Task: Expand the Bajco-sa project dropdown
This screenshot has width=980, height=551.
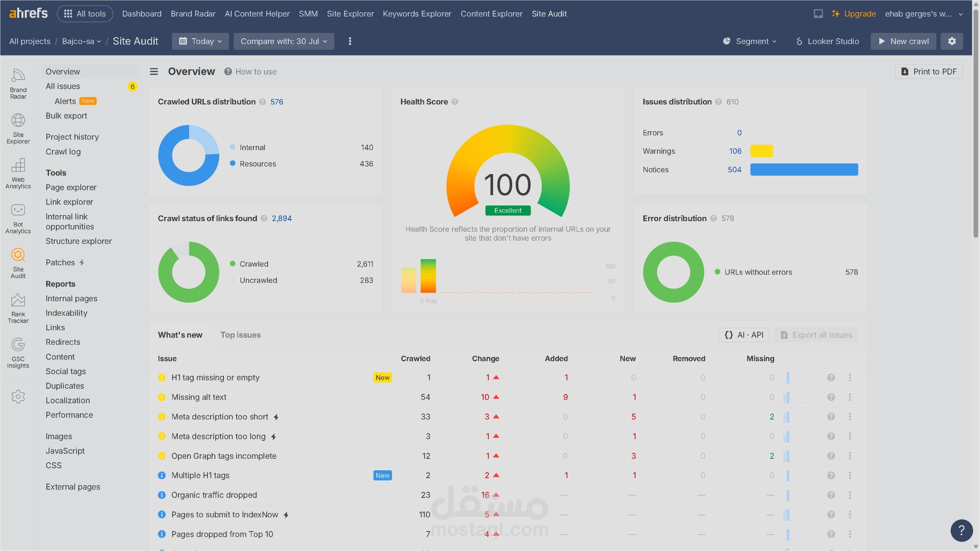Action: tap(82, 41)
